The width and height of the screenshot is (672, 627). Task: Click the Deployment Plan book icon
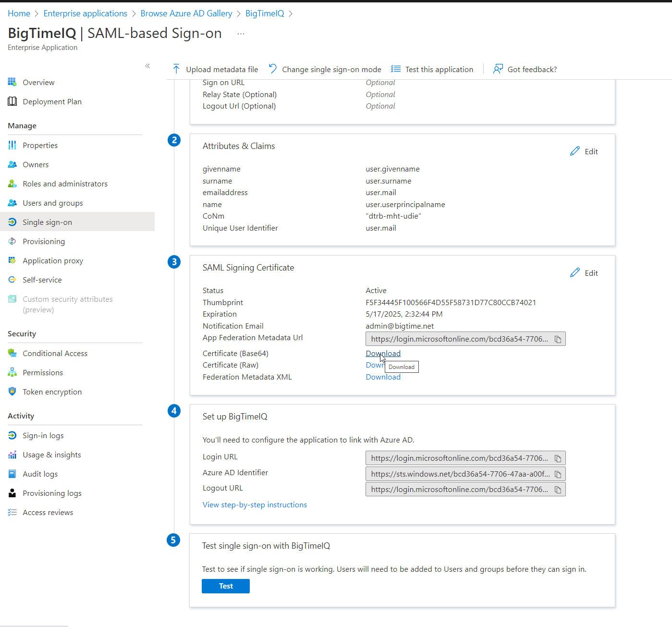12,101
